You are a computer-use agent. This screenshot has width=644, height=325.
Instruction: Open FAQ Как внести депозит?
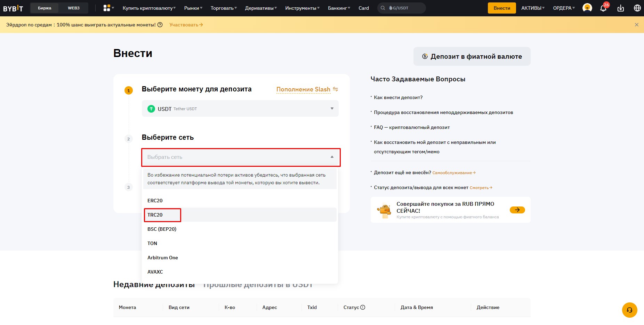[398, 97]
